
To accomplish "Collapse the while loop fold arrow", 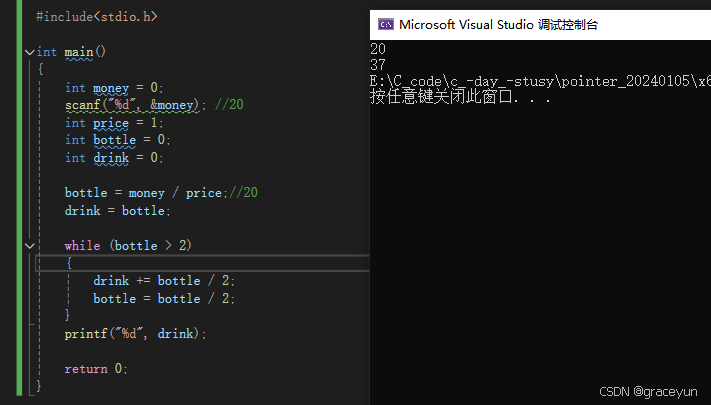I will pyautogui.click(x=29, y=246).
